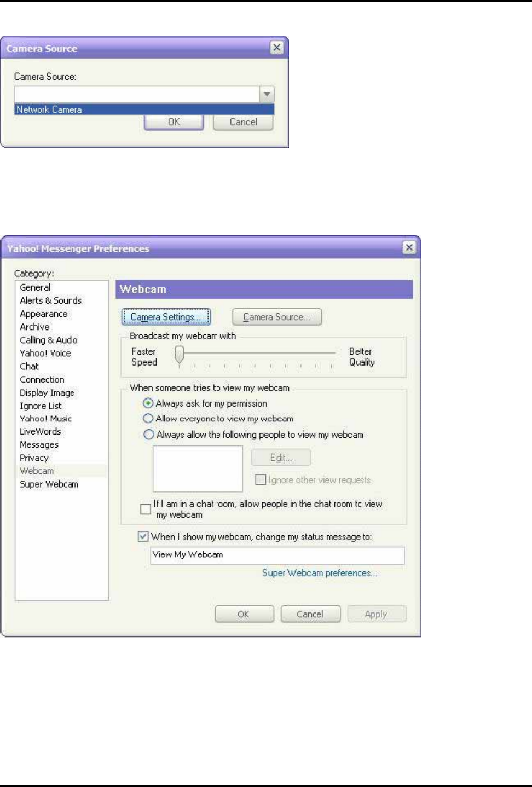Click the disabled Edit... button
The width and height of the screenshot is (532, 787).
tap(281, 458)
